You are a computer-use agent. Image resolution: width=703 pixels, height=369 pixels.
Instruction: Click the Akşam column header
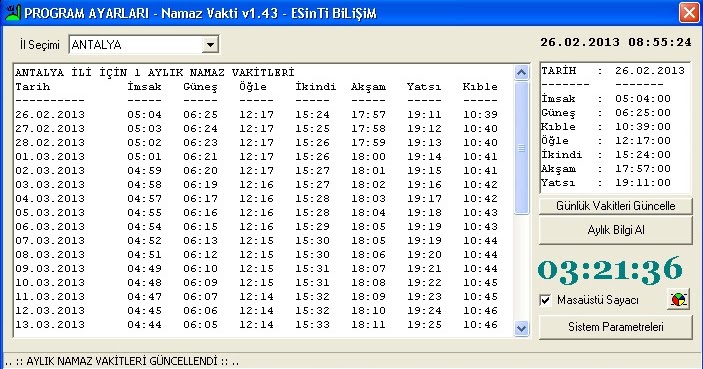point(368,87)
